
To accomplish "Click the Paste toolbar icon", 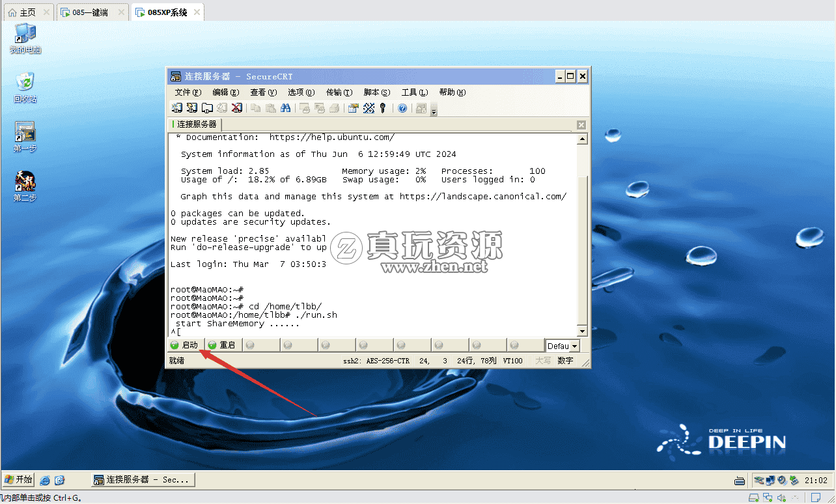I will pyautogui.click(x=270, y=108).
